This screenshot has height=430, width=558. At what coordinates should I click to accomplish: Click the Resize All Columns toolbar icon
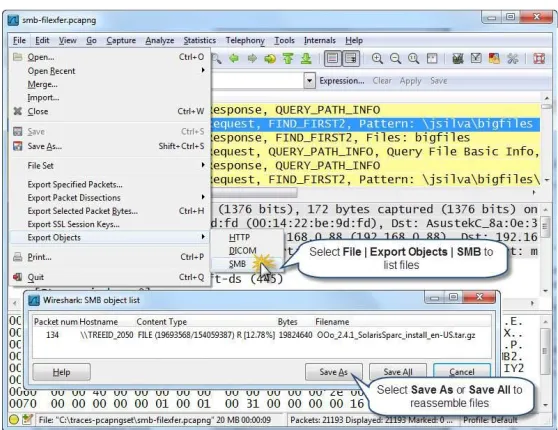point(432,58)
